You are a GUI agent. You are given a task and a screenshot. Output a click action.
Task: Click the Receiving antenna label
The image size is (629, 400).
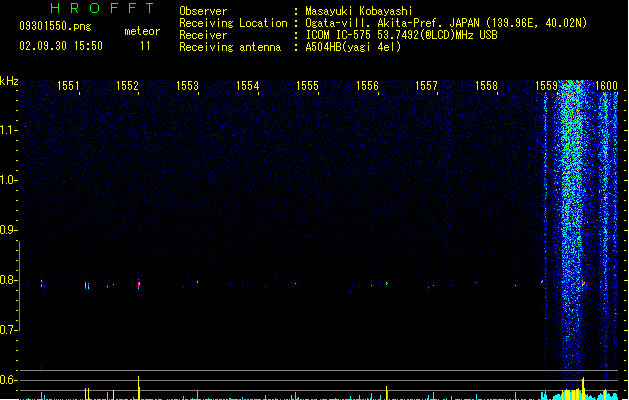230,47
